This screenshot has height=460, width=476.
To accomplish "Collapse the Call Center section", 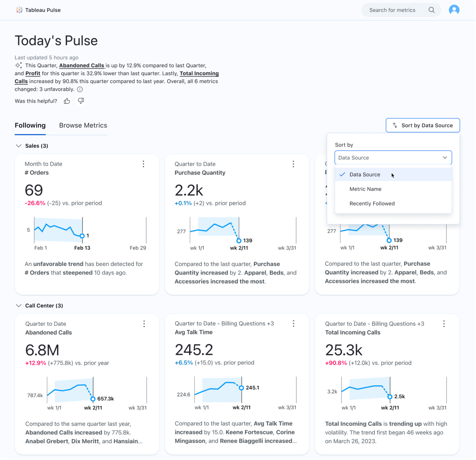I will 18,305.
